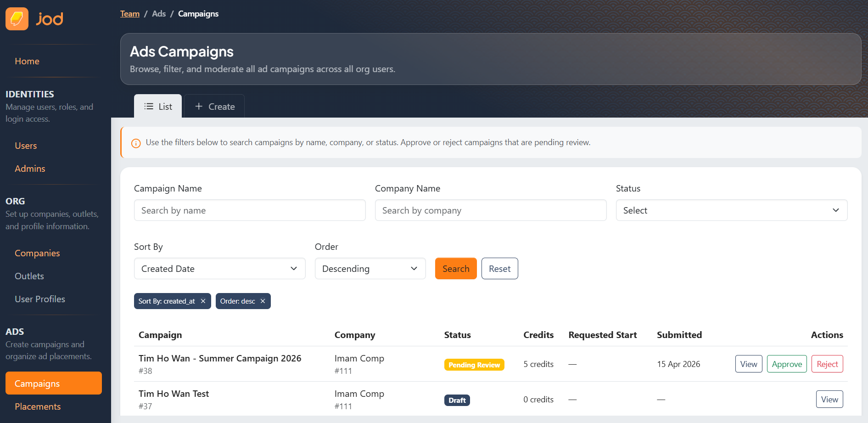Image resolution: width=868 pixels, height=423 pixels.
Task: View the Tim Ho Wan Test campaign
Action: pyautogui.click(x=829, y=400)
